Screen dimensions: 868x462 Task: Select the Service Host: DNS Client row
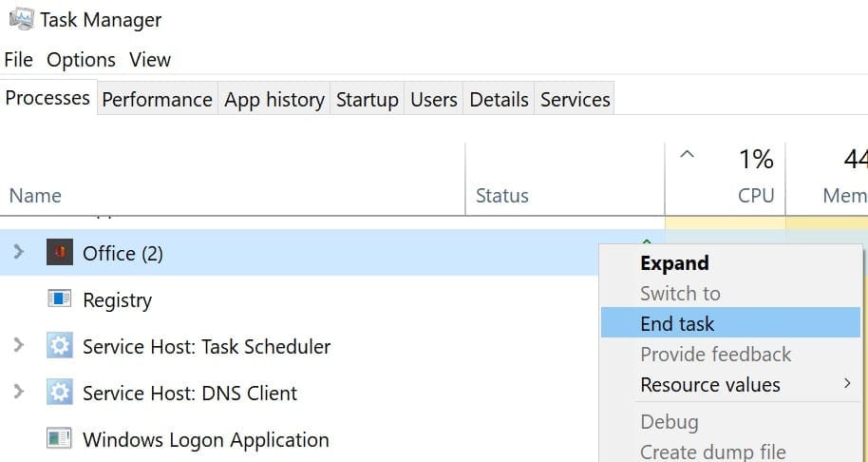click(299, 393)
